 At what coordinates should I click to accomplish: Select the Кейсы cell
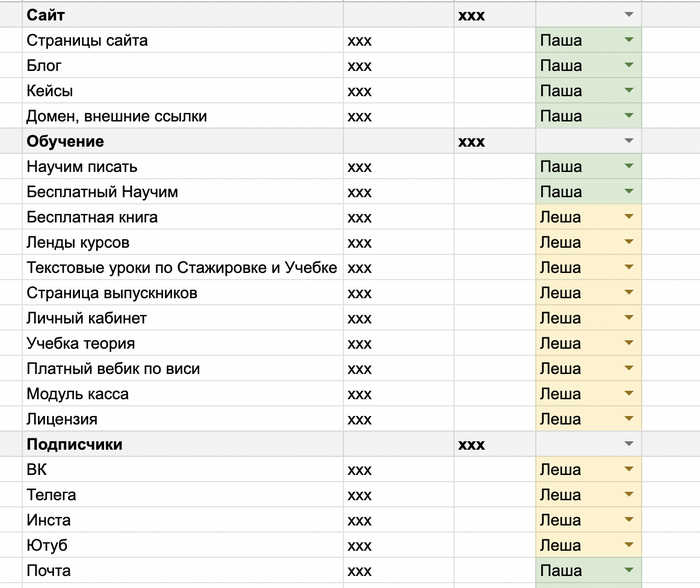tap(180, 91)
